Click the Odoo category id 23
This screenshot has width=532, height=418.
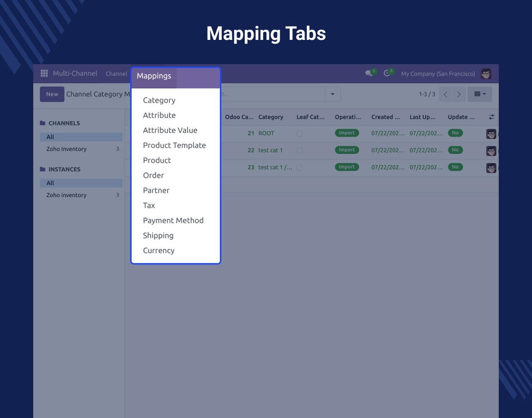(251, 167)
